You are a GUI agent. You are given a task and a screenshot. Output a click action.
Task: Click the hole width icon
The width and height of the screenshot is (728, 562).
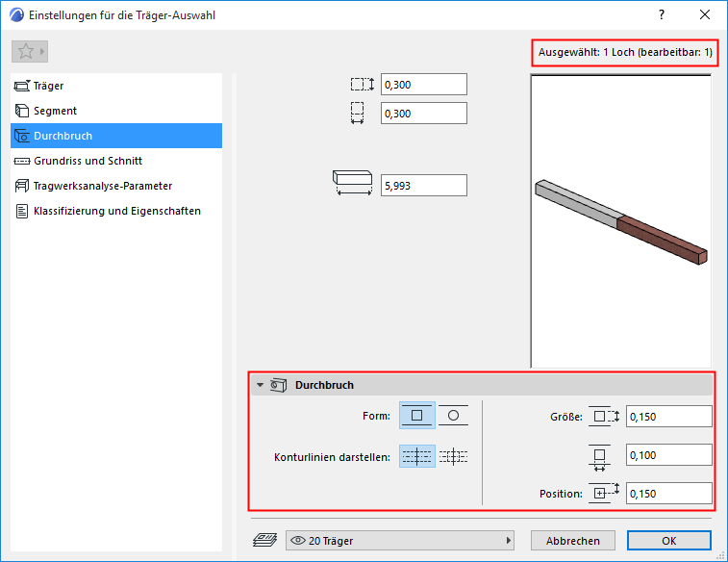point(599,457)
